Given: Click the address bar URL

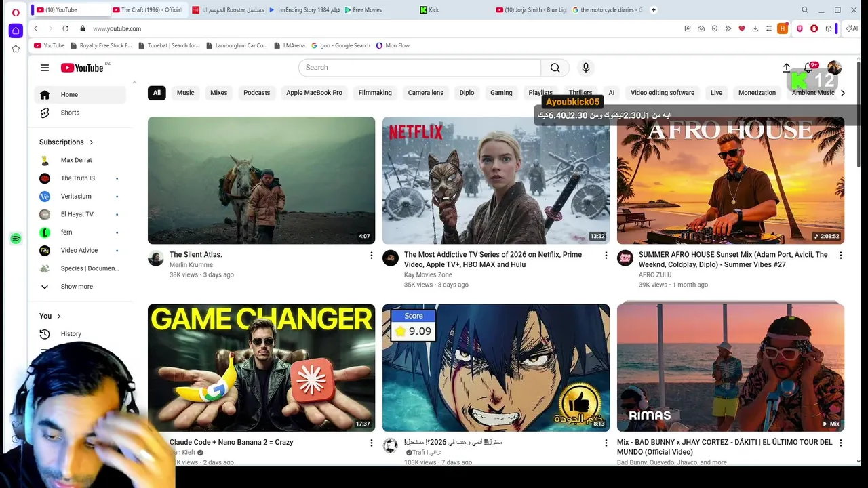Looking at the screenshot, I should 117,28.
